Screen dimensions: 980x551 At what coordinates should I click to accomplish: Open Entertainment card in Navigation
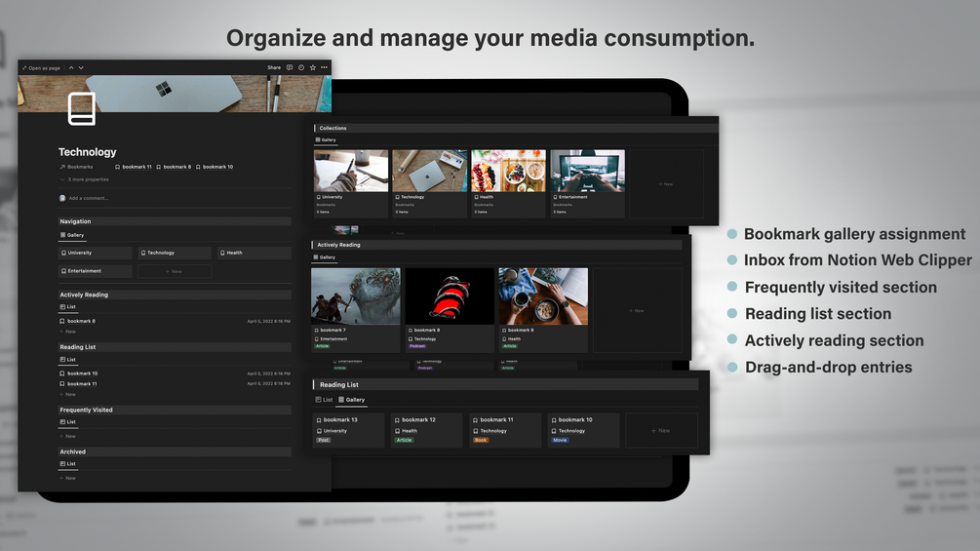tap(95, 271)
